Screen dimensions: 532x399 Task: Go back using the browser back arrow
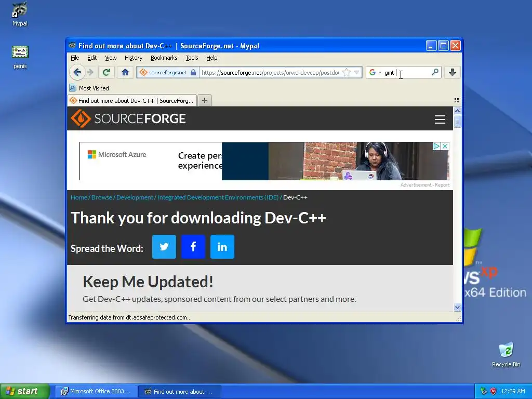tap(77, 72)
